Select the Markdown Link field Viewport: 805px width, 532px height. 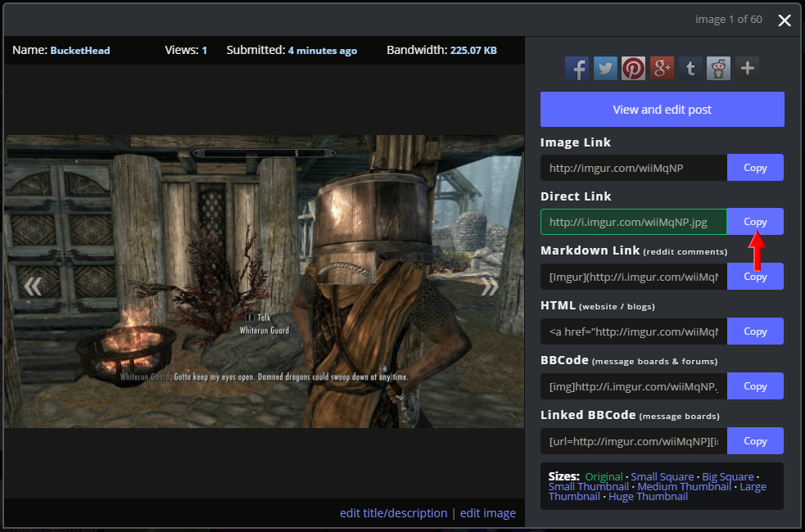634,277
